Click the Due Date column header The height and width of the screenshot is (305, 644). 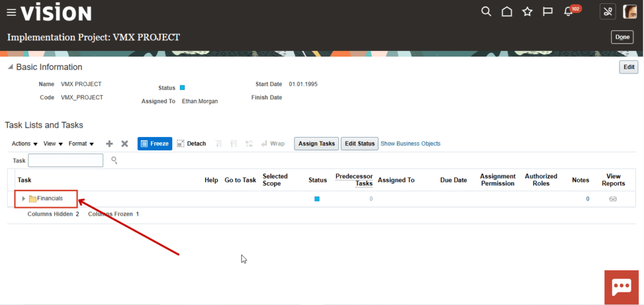point(453,180)
